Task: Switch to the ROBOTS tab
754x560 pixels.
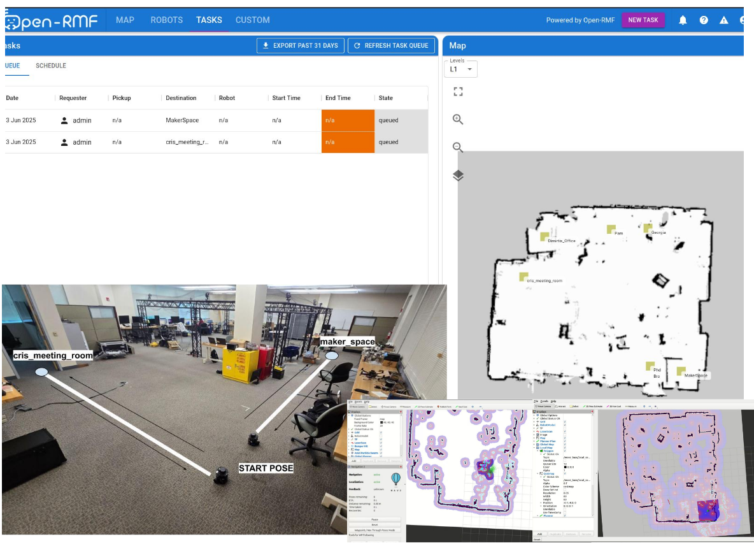Action: 166,20
